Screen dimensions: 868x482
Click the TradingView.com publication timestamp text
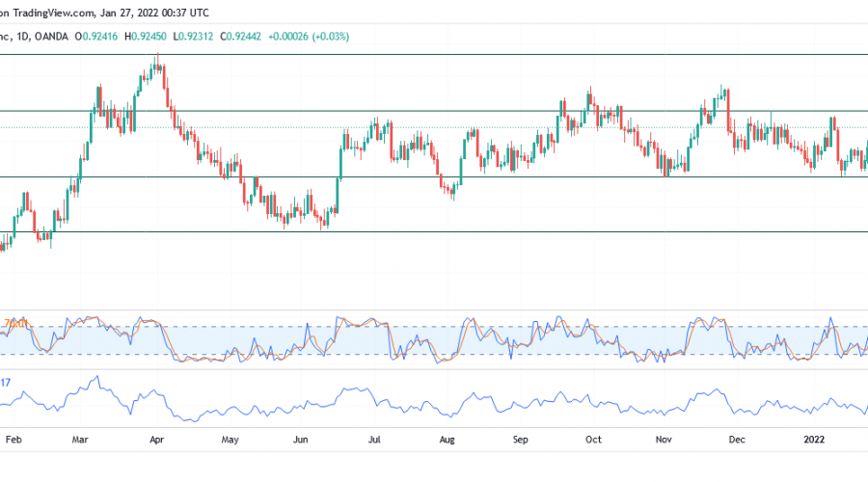click(104, 13)
